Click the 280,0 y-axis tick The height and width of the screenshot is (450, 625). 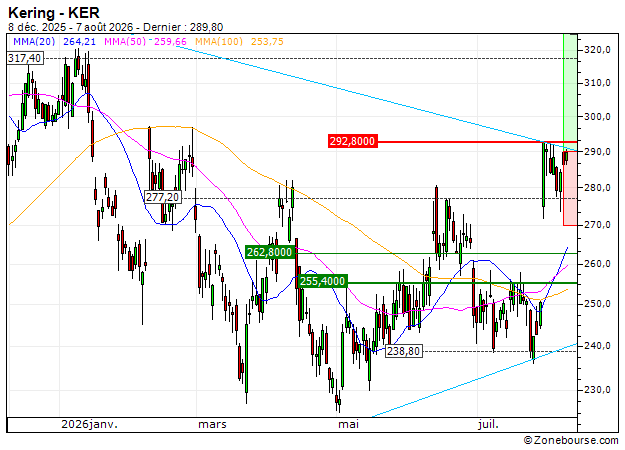tap(597, 187)
